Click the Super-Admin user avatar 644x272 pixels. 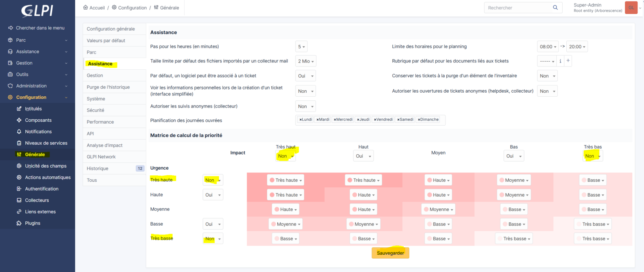click(631, 8)
